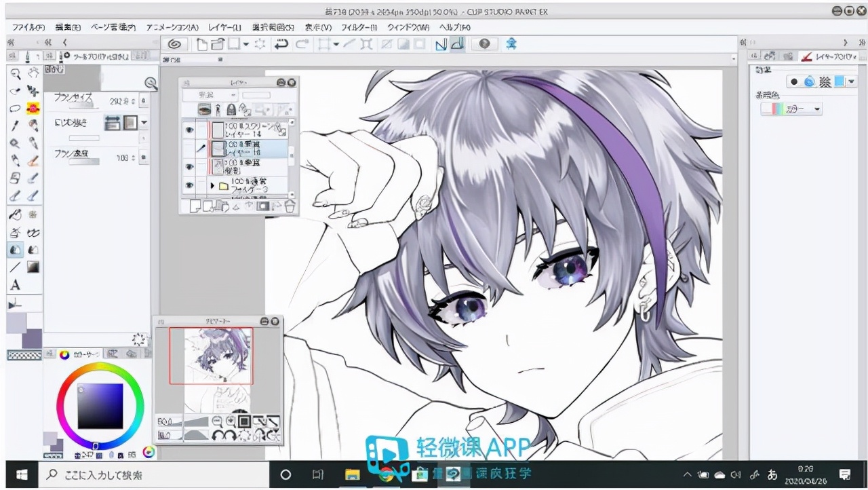The height and width of the screenshot is (490, 868).
Task: Click the CLIP STUDIO spiral icon
Action: click(174, 44)
